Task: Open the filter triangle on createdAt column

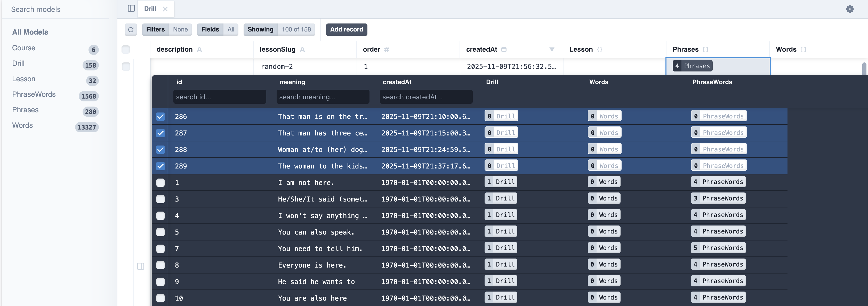Action: [552, 49]
